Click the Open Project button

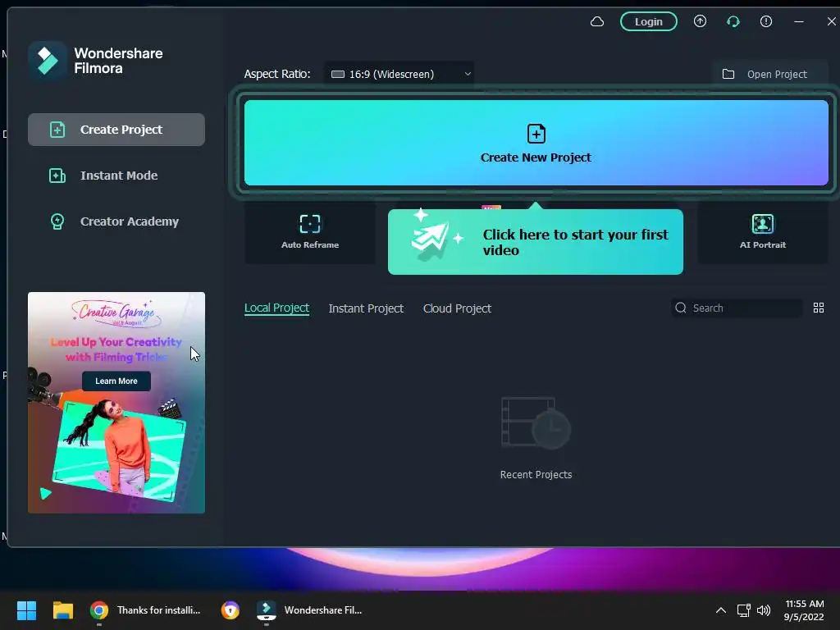(x=770, y=74)
